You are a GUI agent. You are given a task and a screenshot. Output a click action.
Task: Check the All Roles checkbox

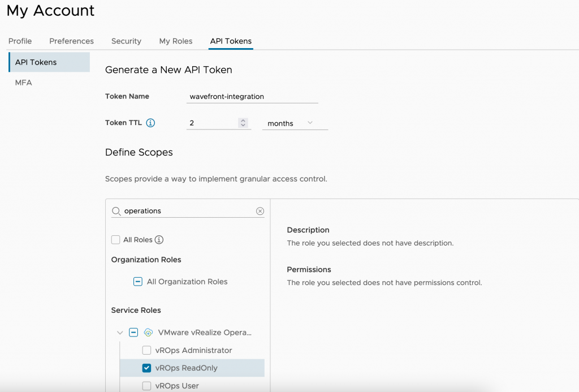pyautogui.click(x=115, y=240)
